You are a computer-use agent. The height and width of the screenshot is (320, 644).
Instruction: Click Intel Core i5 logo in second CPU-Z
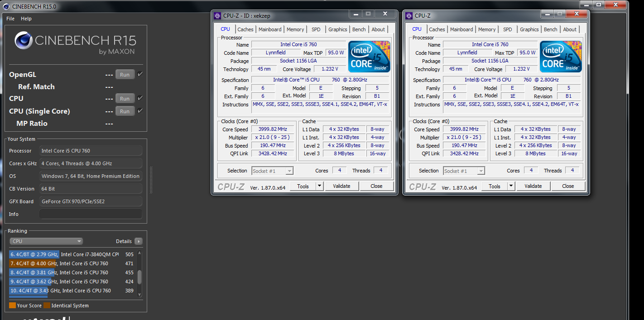click(x=561, y=57)
